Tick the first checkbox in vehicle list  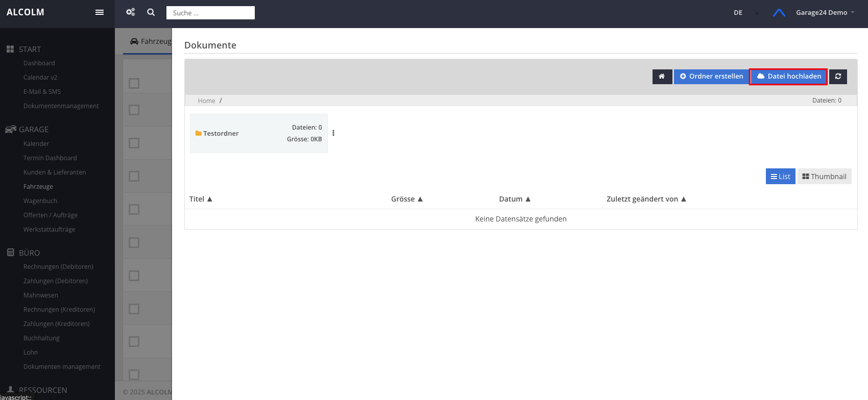pos(134,83)
